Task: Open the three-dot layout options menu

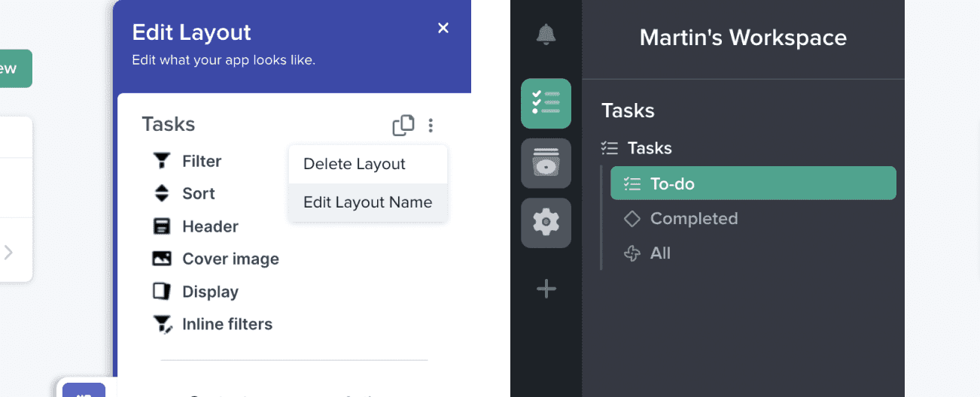Action: 431,126
